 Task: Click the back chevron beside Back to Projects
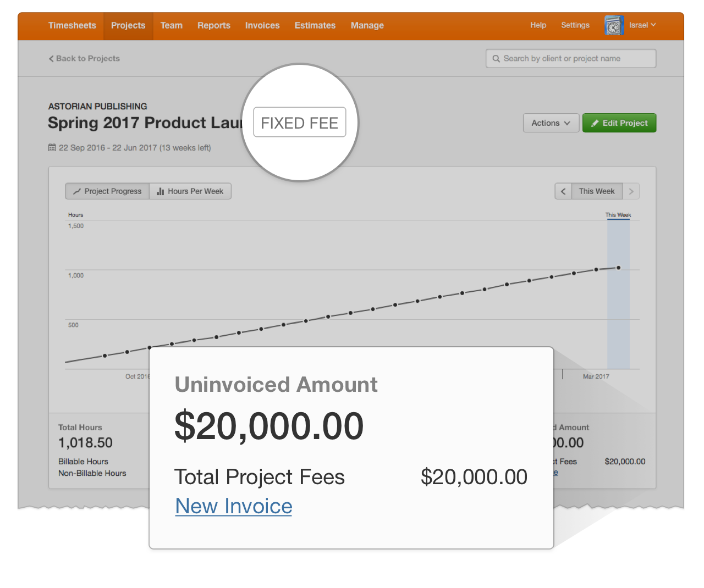tap(51, 58)
